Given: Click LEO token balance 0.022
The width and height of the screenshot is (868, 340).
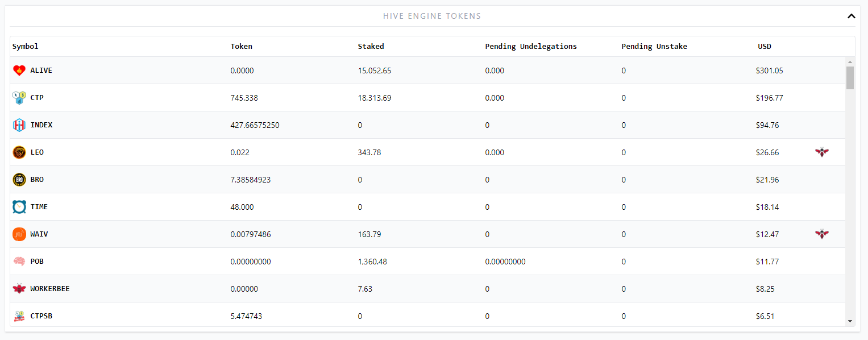Looking at the screenshot, I should [x=240, y=152].
